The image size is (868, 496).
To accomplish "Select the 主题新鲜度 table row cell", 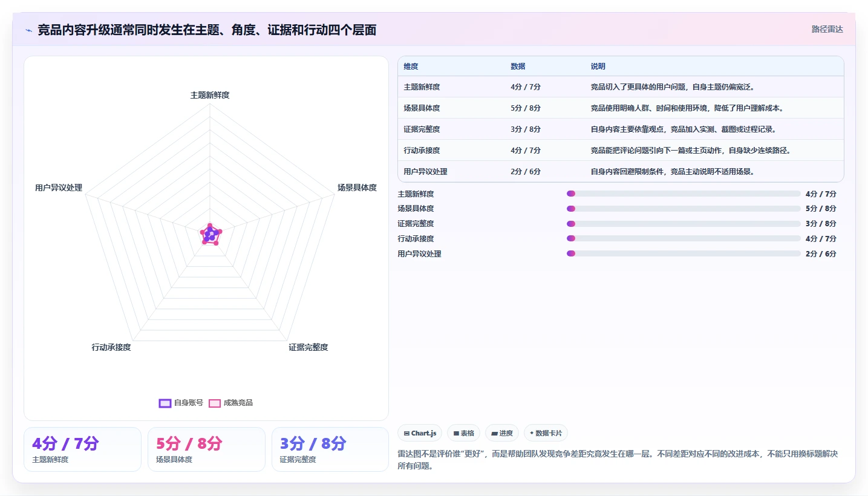I will (422, 87).
